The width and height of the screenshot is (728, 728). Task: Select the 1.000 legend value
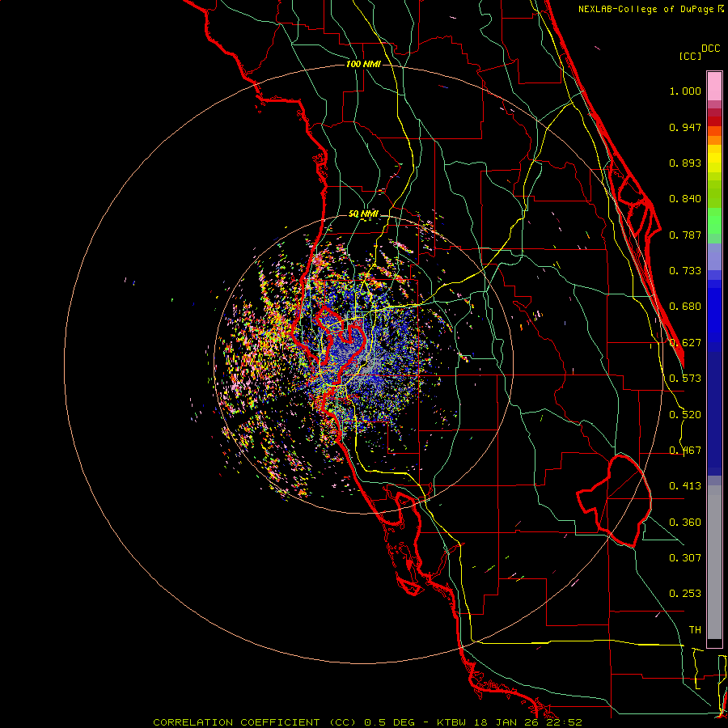pos(685,91)
